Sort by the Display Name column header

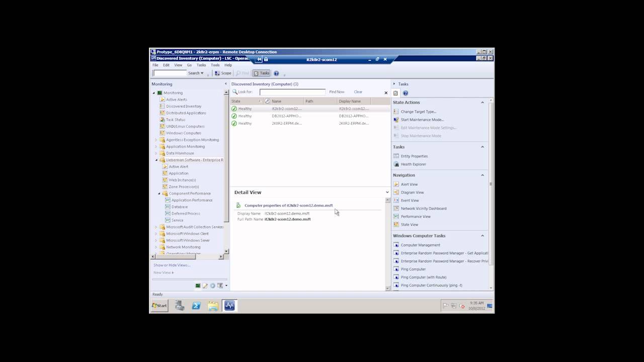click(354, 102)
